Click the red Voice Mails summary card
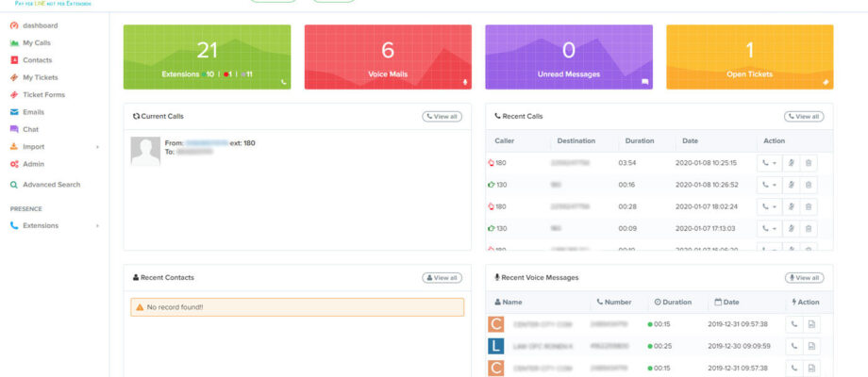This screenshot has height=377, width=868. coord(388,57)
